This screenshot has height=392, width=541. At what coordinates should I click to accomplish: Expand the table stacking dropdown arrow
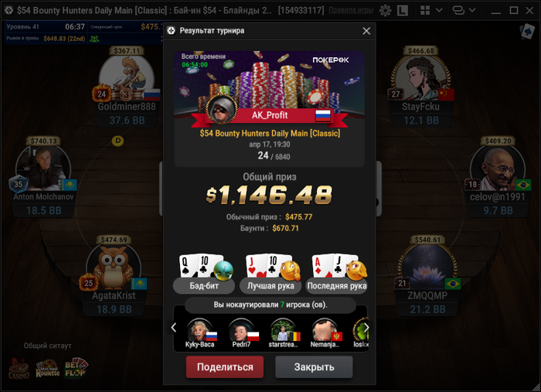tap(472, 10)
